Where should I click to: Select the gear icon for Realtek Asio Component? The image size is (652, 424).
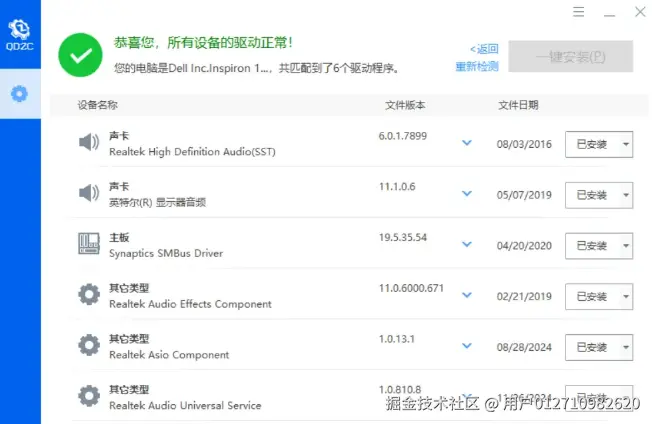89,345
